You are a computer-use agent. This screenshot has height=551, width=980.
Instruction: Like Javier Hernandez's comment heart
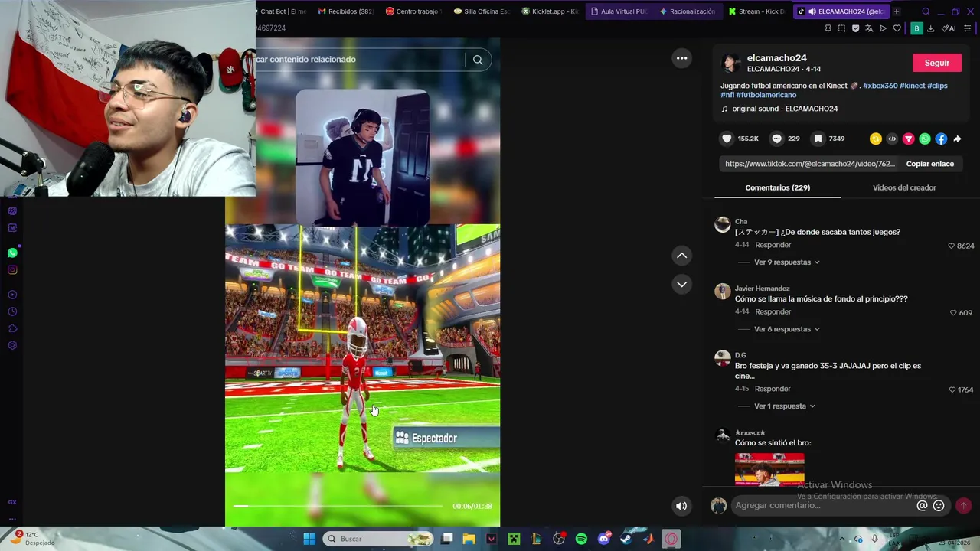[x=953, y=312]
